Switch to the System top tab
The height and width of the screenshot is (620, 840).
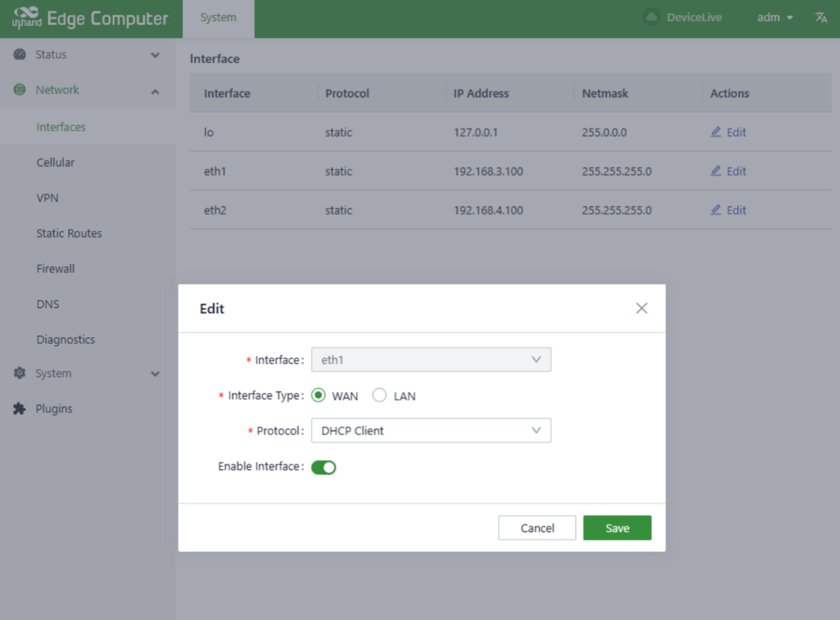tap(218, 18)
